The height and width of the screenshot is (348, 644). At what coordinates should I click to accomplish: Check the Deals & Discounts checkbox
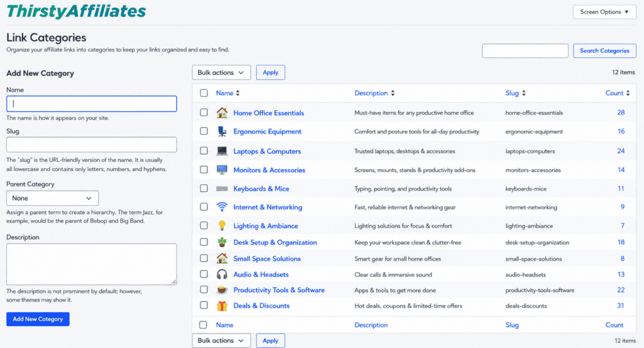[x=204, y=305]
